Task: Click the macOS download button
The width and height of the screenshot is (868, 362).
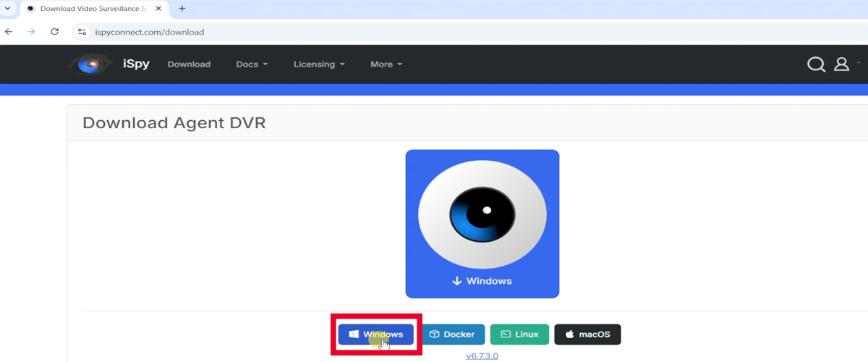Action: [587, 334]
